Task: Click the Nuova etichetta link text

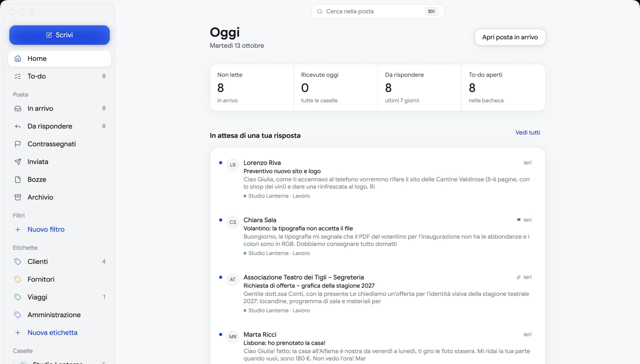Action: 52,333
